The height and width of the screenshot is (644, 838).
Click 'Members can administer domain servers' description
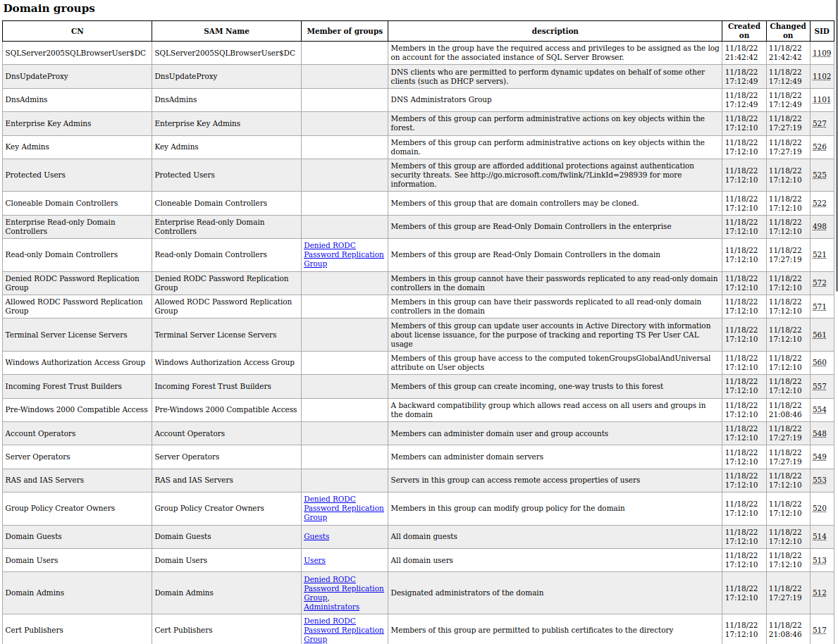467,457
